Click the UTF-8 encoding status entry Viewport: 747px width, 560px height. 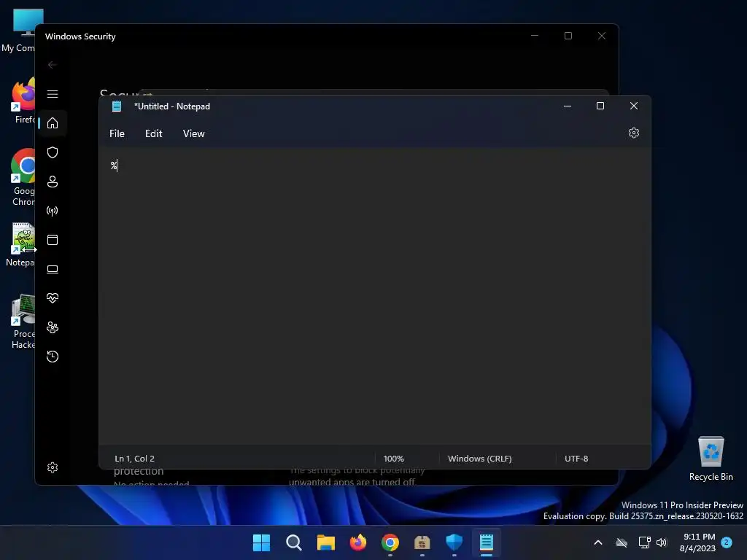point(576,459)
